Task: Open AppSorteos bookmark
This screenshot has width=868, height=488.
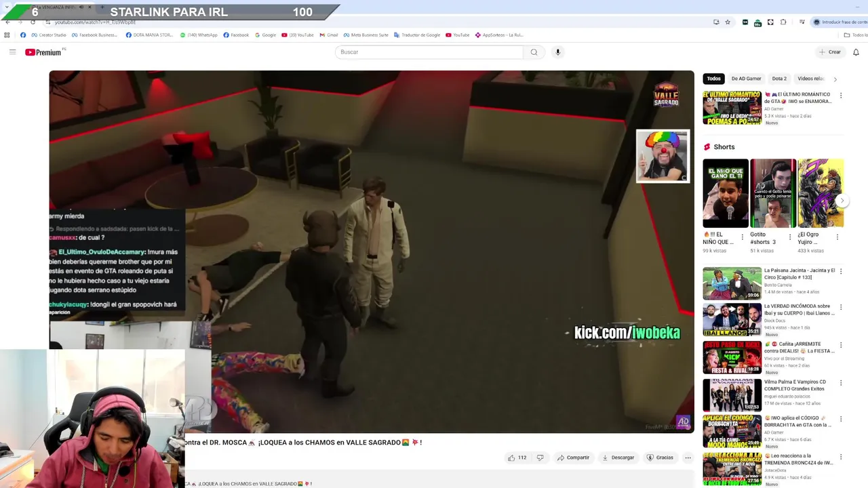Action: 499,35
